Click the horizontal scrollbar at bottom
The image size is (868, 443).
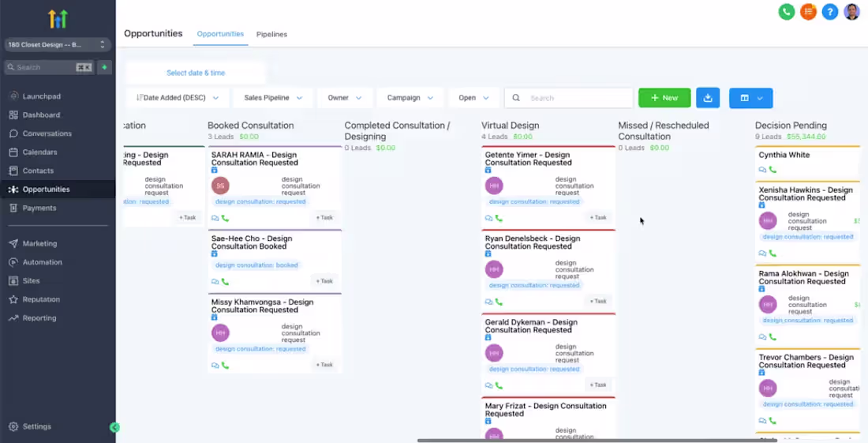(597, 440)
